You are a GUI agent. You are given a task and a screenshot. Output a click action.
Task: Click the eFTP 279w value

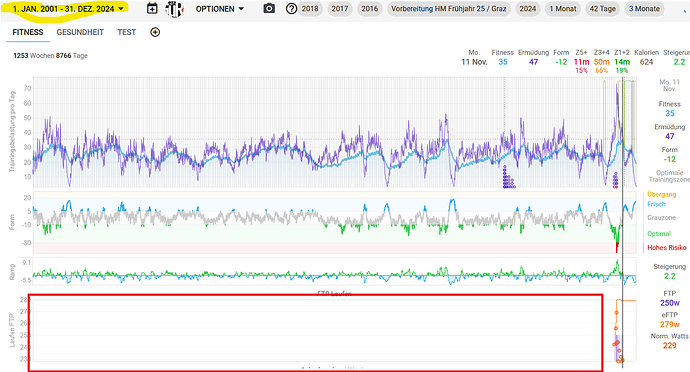tap(669, 324)
